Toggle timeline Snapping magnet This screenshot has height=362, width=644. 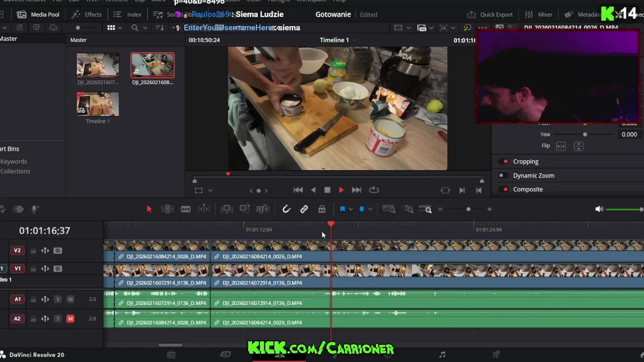pos(286,209)
